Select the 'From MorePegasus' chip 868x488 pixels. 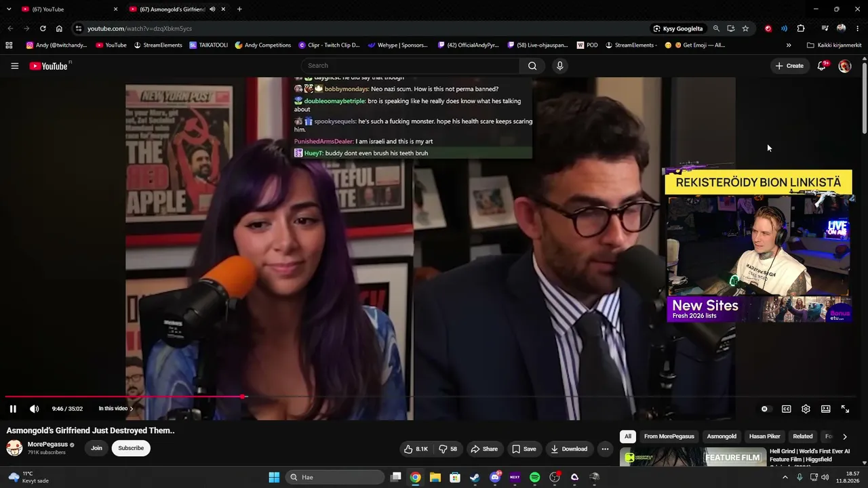point(669,436)
